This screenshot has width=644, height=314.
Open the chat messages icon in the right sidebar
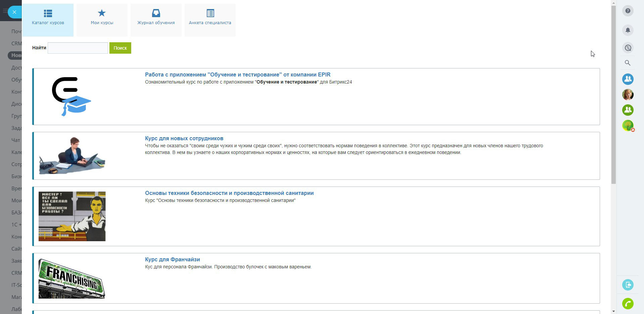click(x=628, y=48)
